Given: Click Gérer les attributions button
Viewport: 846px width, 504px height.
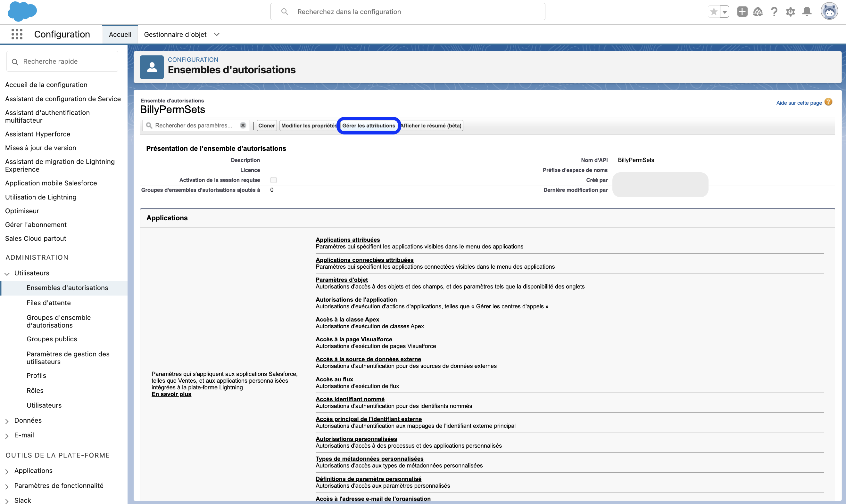Looking at the screenshot, I should pyautogui.click(x=369, y=126).
